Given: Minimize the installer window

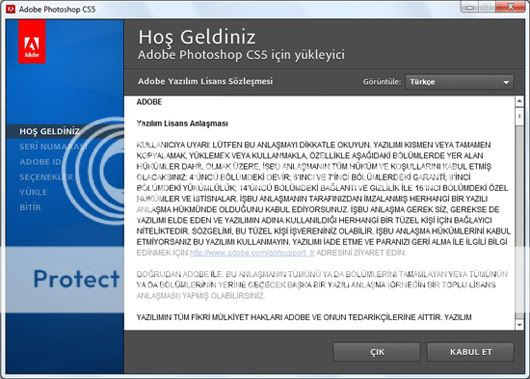Looking at the screenshot, I should coord(470,7).
